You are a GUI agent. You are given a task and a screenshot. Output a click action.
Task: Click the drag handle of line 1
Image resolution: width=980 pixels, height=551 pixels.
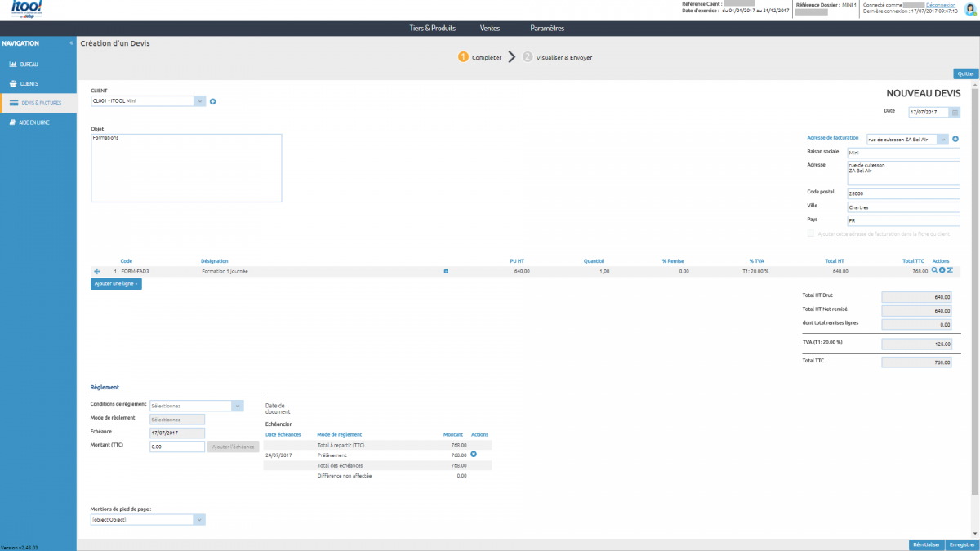click(x=97, y=271)
